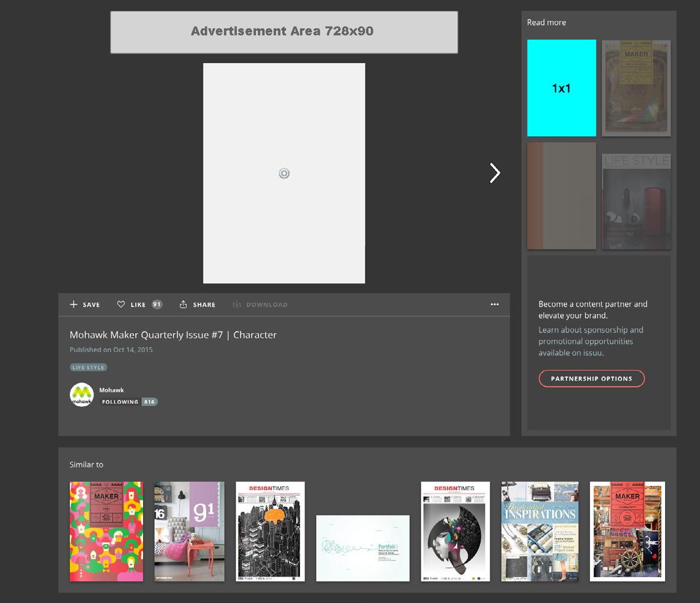Open the LIFE STYLE category tag

click(88, 368)
